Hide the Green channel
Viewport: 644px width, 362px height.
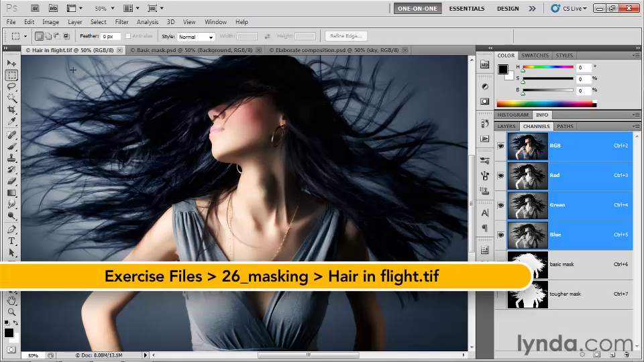point(500,205)
